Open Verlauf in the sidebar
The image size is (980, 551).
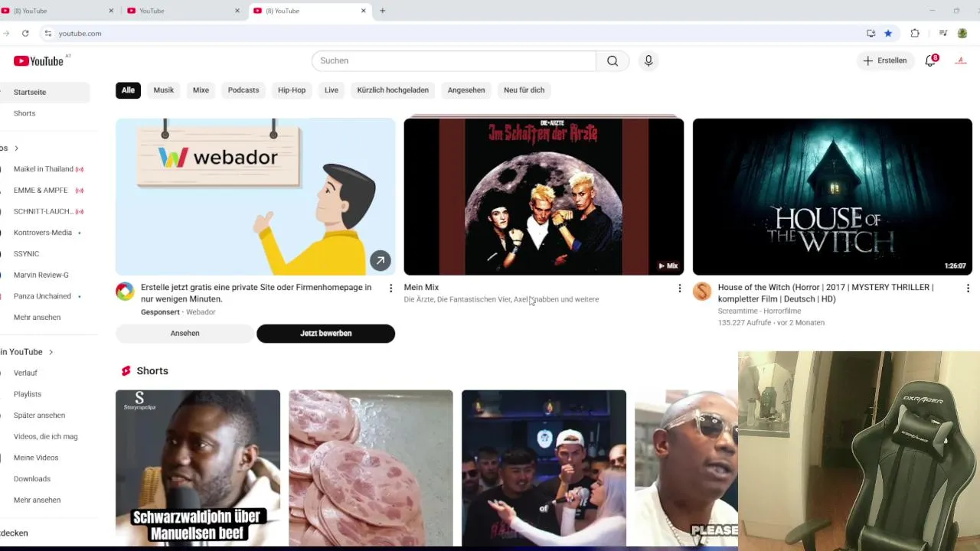coord(44,373)
